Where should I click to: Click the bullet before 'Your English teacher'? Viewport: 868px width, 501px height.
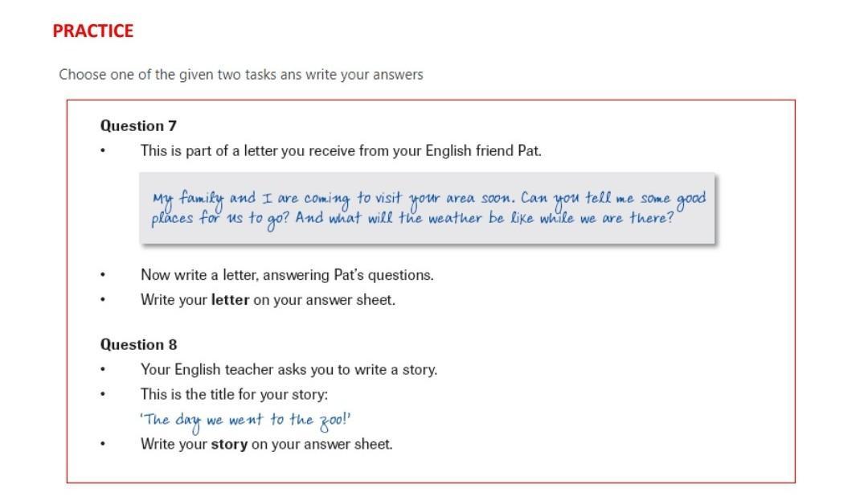(102, 369)
